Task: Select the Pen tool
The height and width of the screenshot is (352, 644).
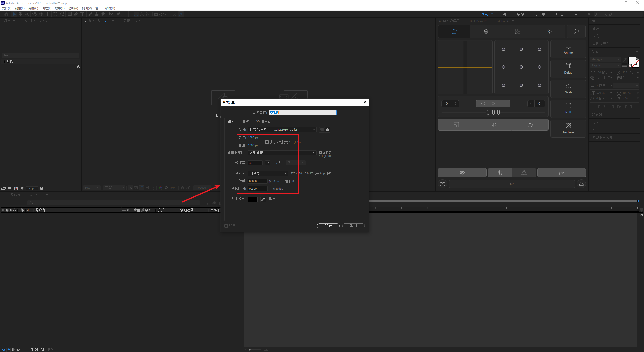Action: point(76,14)
